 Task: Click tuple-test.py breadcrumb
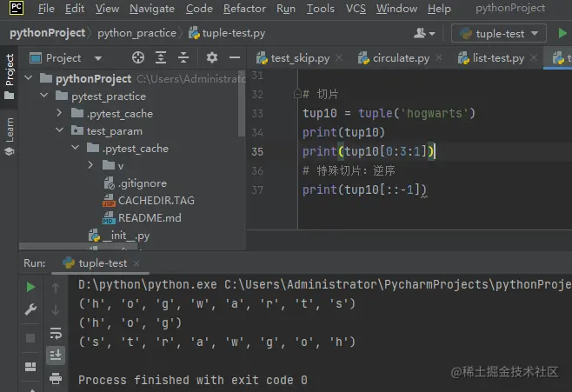click(x=227, y=33)
